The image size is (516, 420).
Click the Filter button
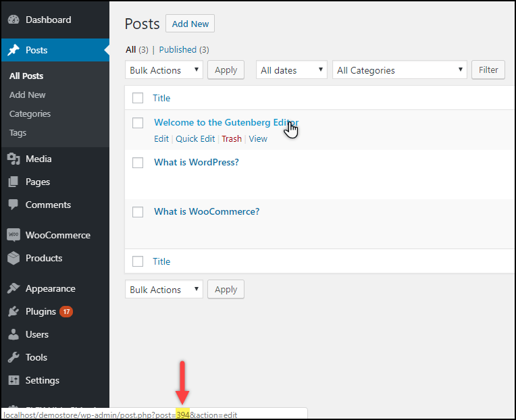[488, 70]
